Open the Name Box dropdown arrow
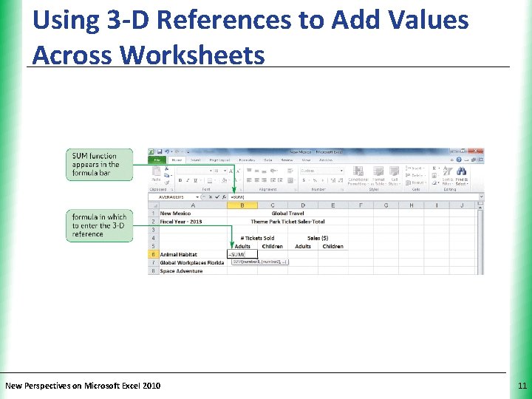532x399 pixels. tap(197, 197)
